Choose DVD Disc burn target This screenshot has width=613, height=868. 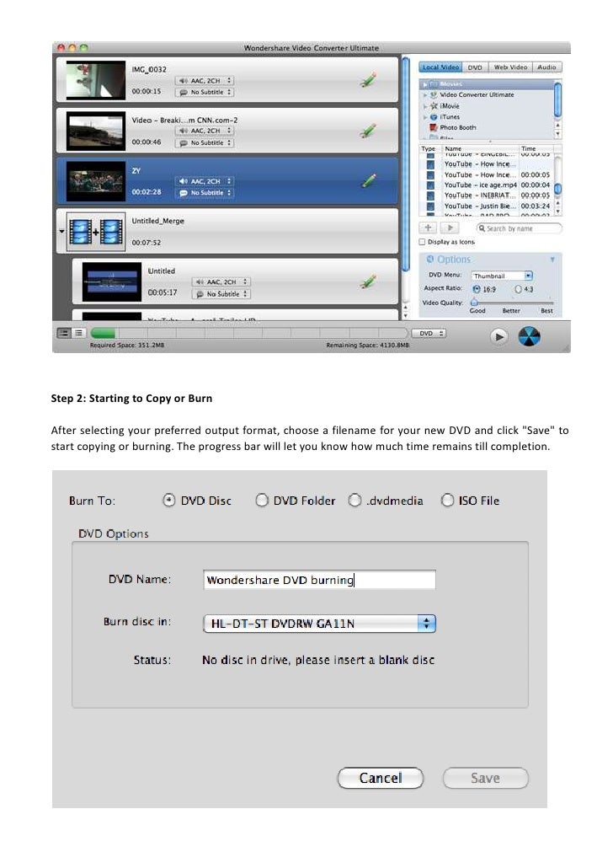pos(169,500)
